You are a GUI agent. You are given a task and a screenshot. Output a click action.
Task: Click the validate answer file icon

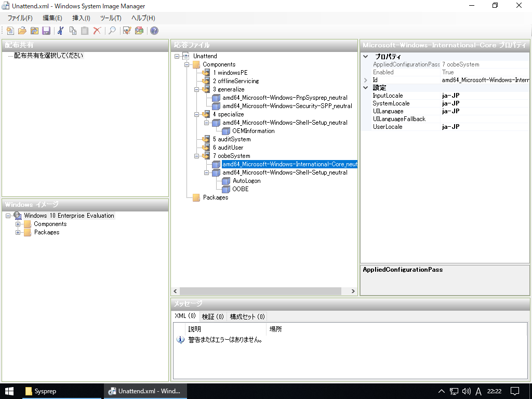pyautogui.click(x=127, y=31)
